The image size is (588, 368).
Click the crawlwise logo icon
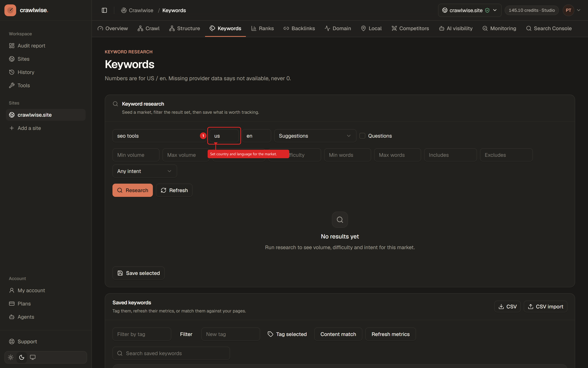(x=10, y=10)
